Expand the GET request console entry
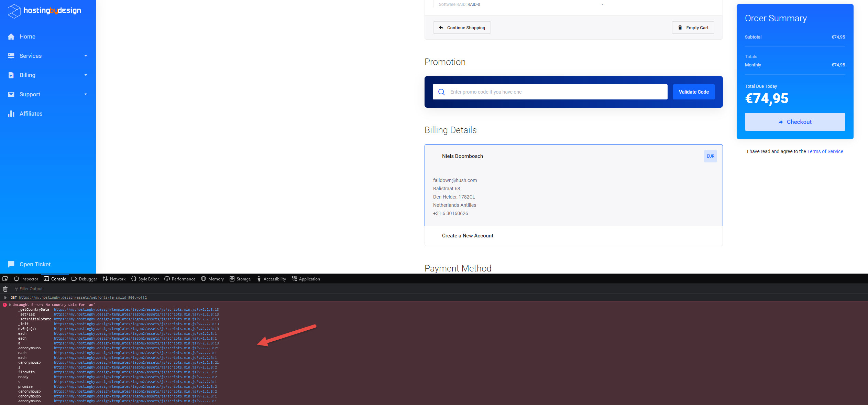Screen dimensions: 868x405 (5, 297)
